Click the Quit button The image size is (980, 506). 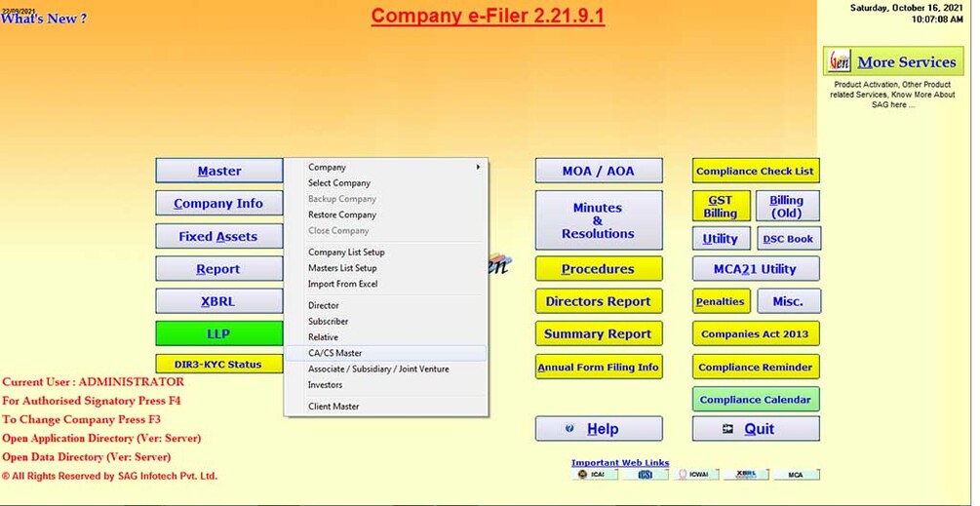click(x=756, y=429)
